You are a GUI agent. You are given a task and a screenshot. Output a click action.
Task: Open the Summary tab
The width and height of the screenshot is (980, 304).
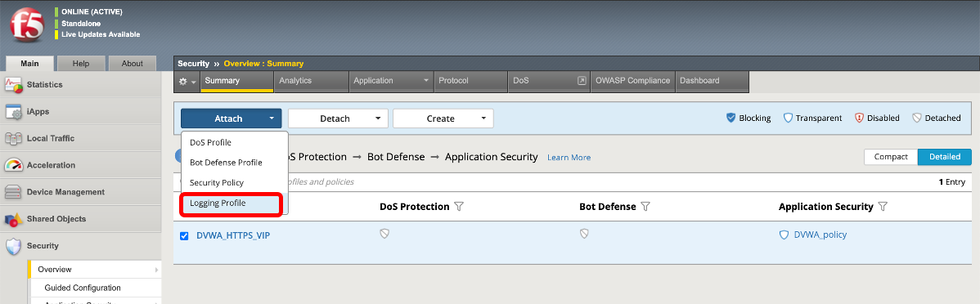(x=236, y=81)
